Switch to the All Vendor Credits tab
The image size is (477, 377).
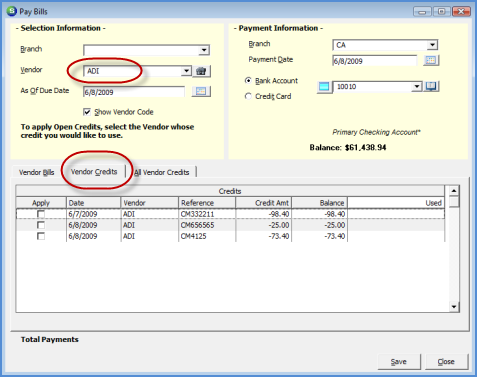(162, 172)
